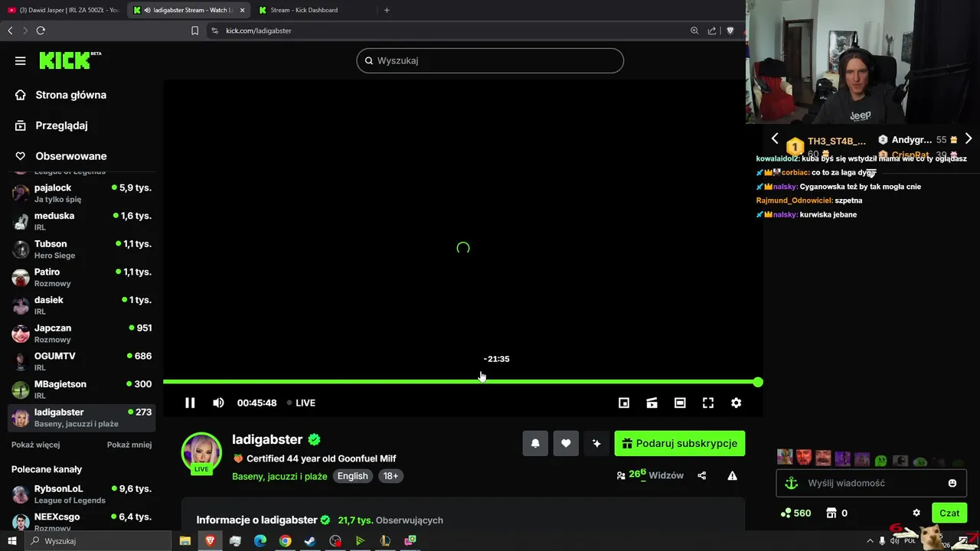Toggle channel notifications bell
The image size is (980, 551).
click(535, 443)
